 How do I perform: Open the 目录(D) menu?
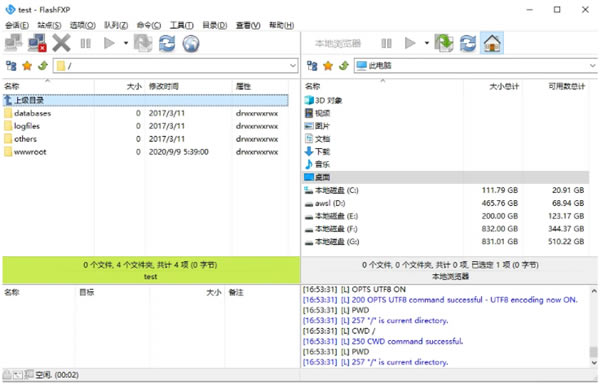click(x=215, y=25)
